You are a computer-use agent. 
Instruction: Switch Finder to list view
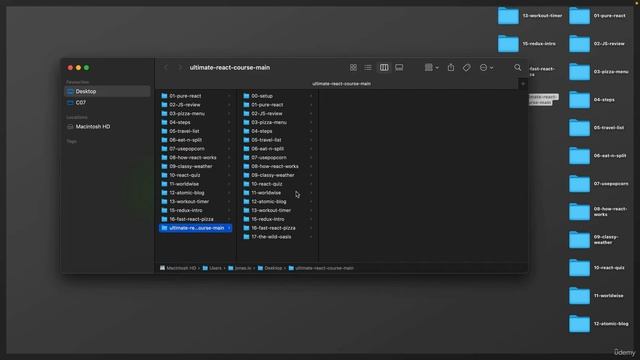[x=368, y=68]
